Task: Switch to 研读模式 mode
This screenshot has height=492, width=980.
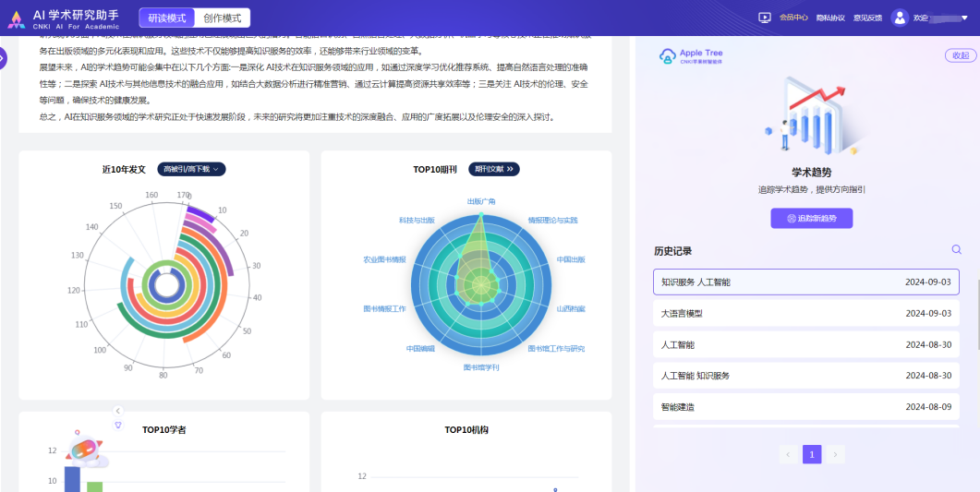Action: point(167,18)
